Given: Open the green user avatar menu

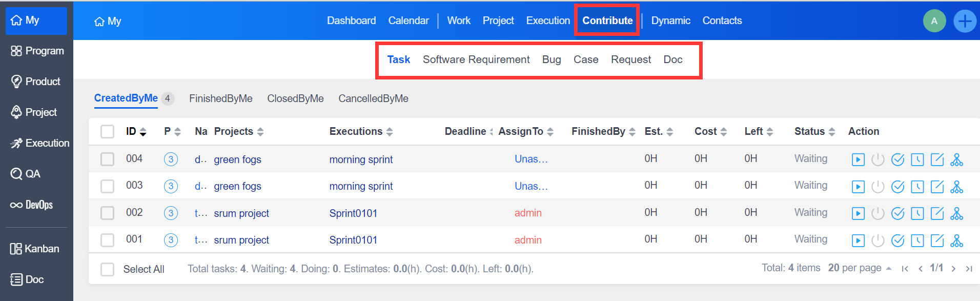Looking at the screenshot, I should point(934,21).
